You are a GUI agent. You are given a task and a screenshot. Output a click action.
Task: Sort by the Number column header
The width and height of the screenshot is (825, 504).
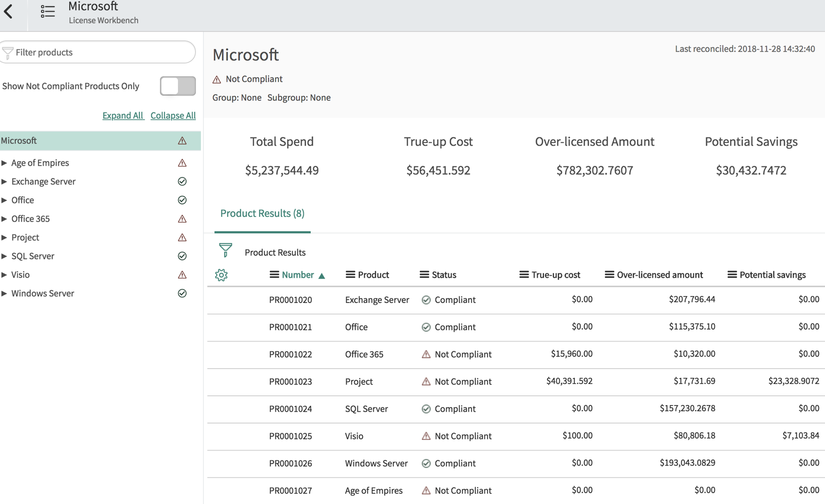tap(298, 275)
